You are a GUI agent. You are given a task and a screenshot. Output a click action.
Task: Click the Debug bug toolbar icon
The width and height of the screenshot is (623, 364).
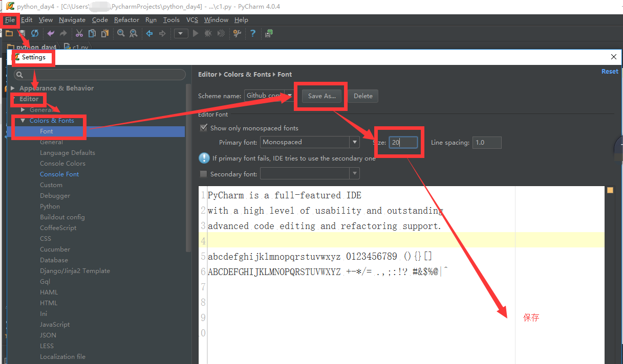coord(208,33)
